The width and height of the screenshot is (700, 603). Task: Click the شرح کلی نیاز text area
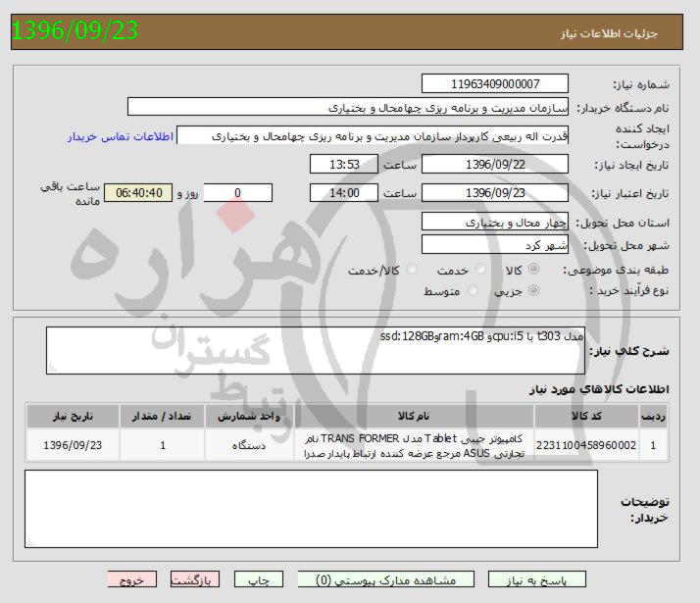(x=315, y=350)
